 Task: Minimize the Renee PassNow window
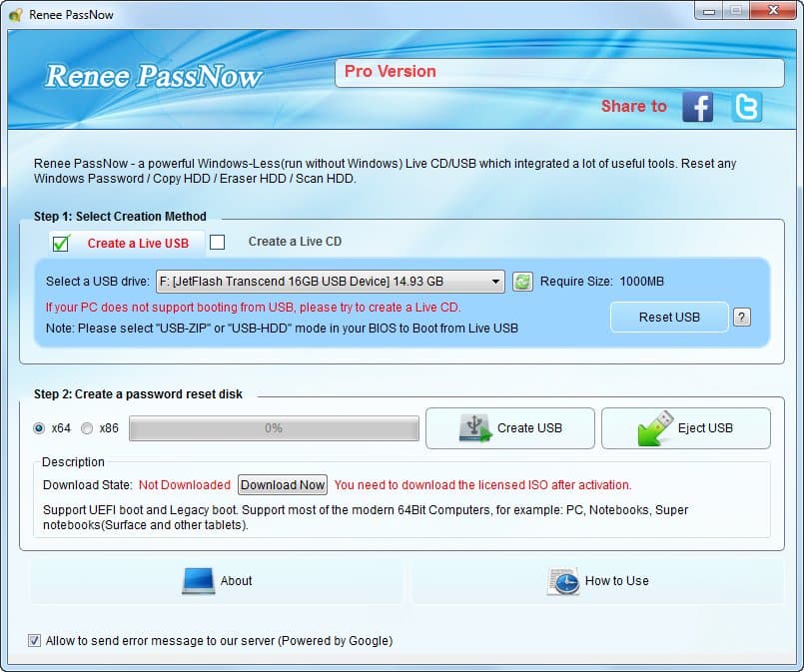coord(709,11)
